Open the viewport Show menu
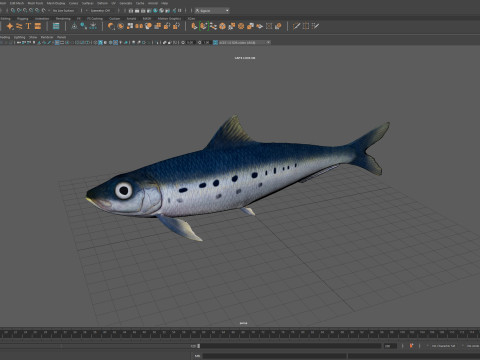 click(x=33, y=37)
